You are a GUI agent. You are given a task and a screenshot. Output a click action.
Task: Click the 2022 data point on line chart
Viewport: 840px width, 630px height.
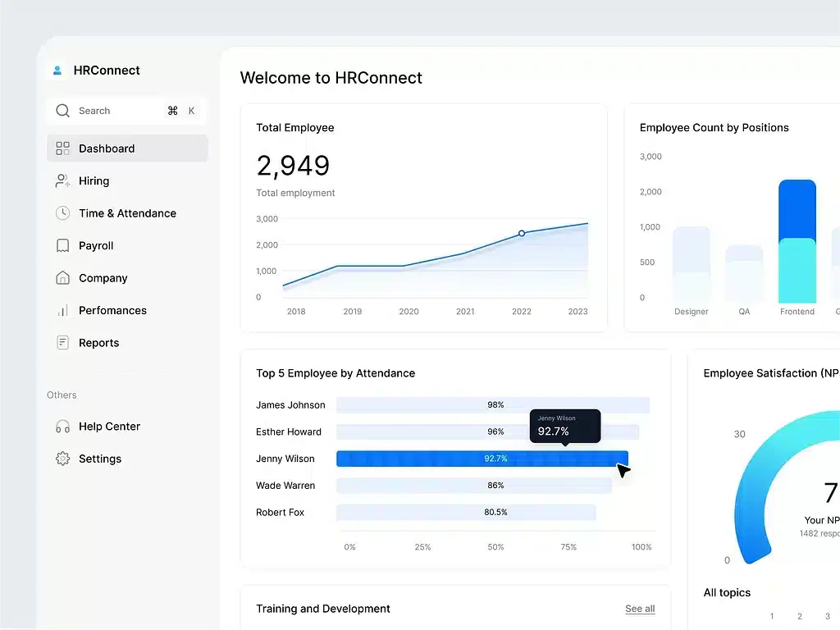click(521, 234)
